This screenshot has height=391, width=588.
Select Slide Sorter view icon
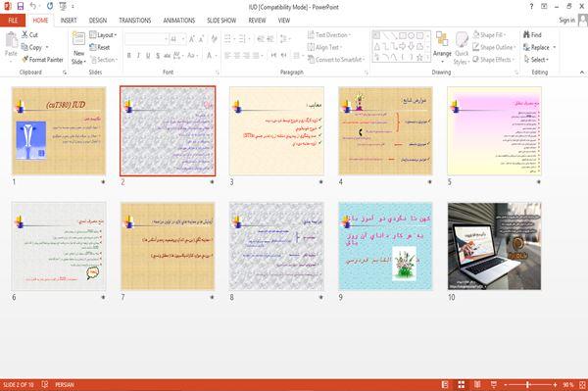462,384
